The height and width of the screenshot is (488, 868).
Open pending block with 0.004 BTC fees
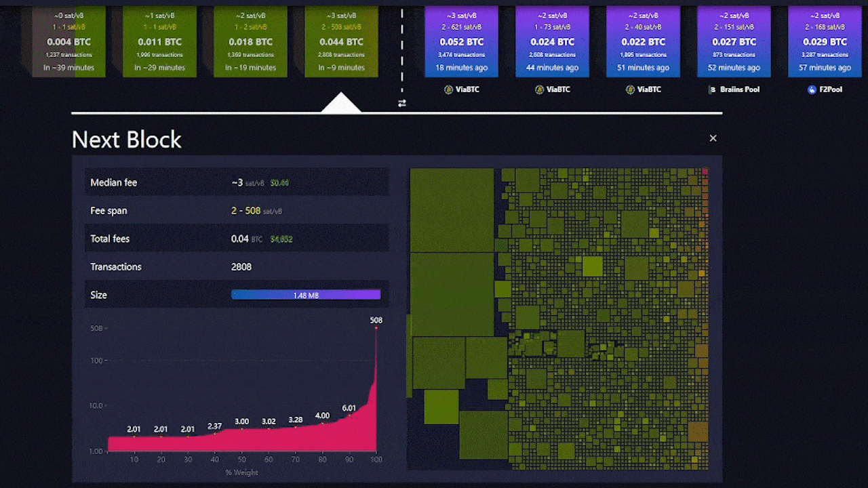(x=68, y=42)
